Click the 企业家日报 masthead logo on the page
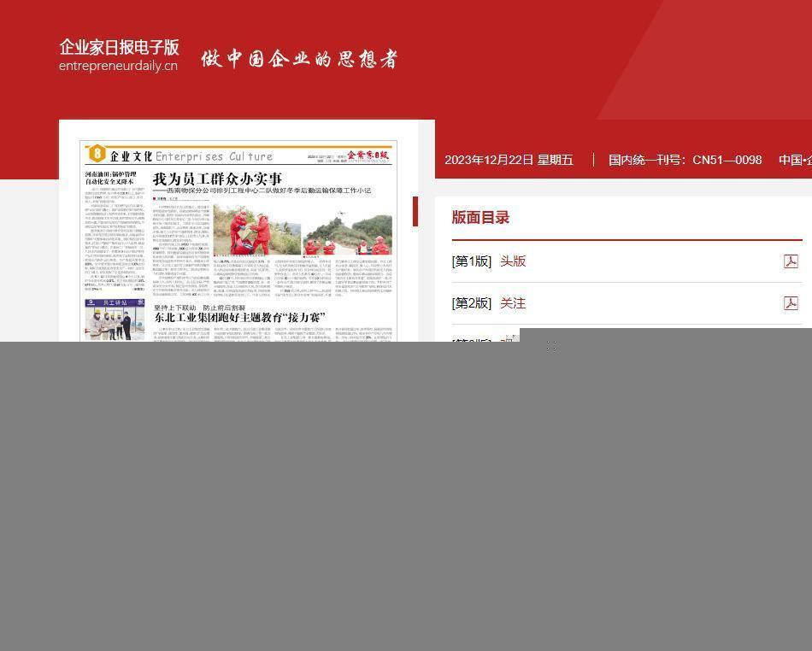Image resolution: width=812 pixels, height=651 pixels. pos(368,155)
